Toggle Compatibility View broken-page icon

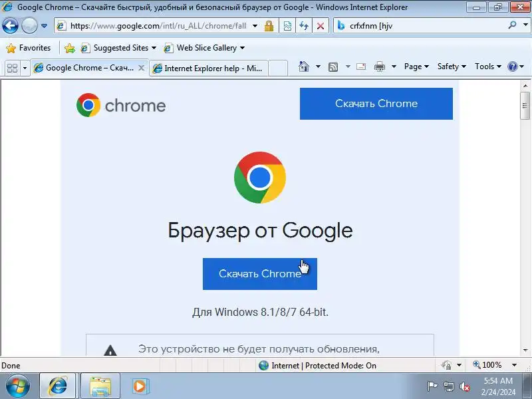point(287,26)
